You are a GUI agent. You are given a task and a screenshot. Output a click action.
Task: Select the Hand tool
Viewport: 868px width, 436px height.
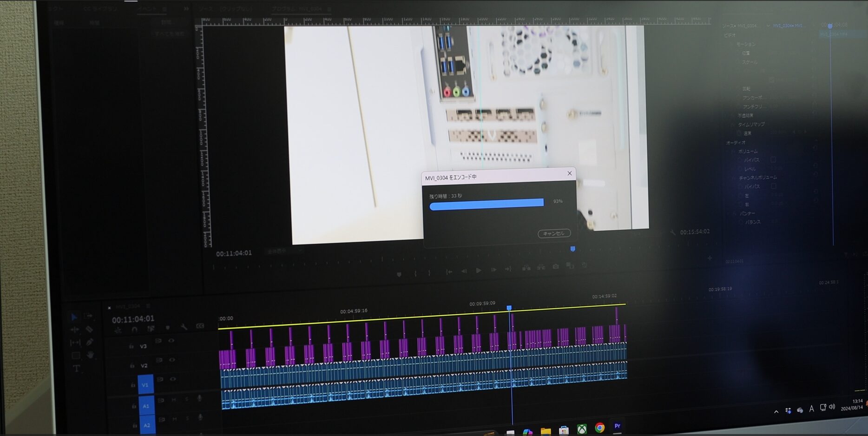[90, 355]
